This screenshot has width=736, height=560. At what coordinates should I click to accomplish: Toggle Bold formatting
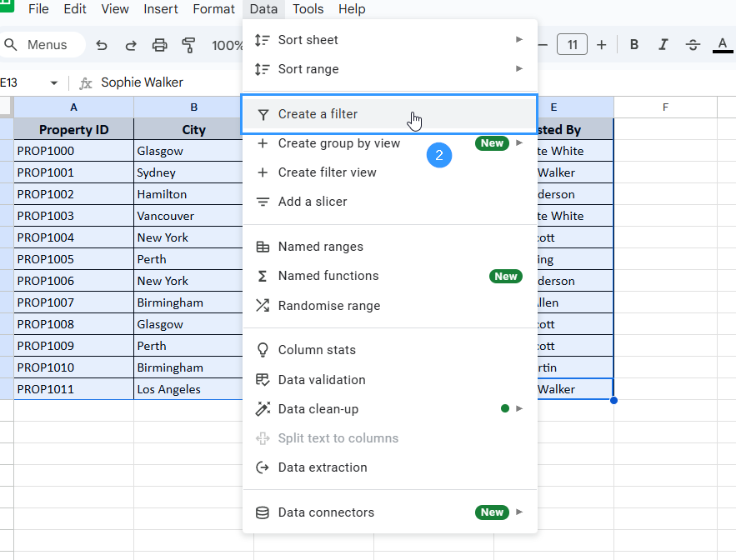point(634,45)
